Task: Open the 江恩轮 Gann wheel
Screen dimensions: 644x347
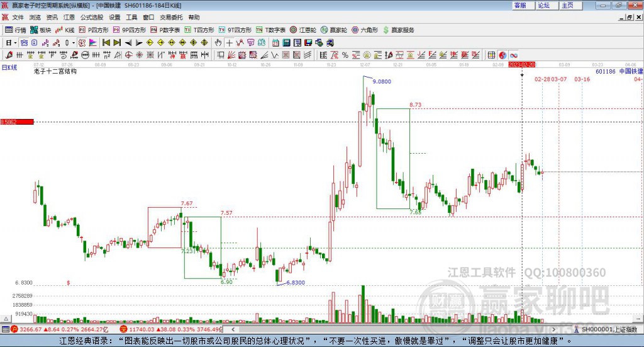Action: click(303, 30)
